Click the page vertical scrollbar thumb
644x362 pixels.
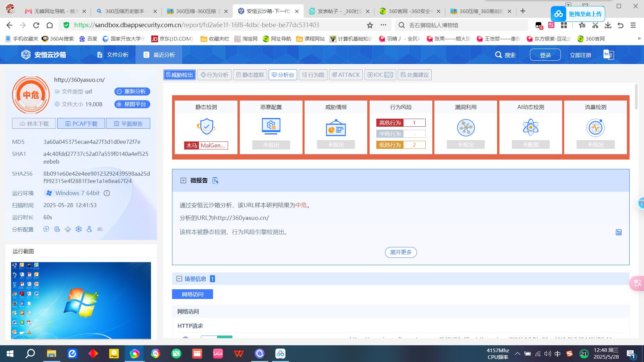pos(636,97)
